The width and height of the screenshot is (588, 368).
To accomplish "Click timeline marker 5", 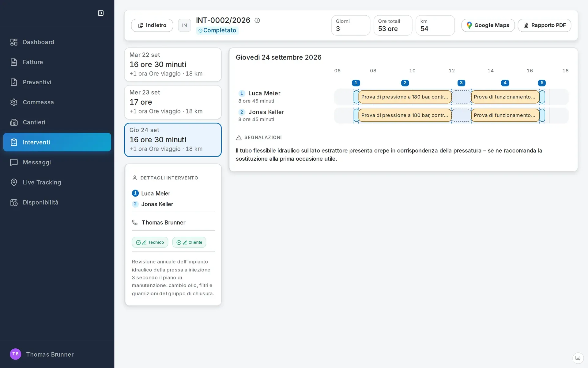I will click(x=542, y=83).
